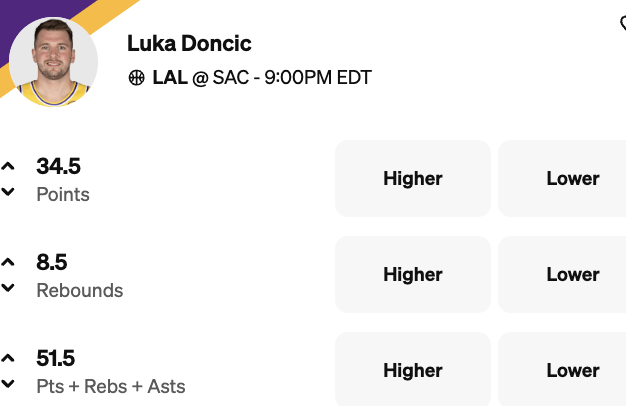Pick Lower on 8.5 Rebounds
Screen dimensions: 626x406
(x=572, y=275)
